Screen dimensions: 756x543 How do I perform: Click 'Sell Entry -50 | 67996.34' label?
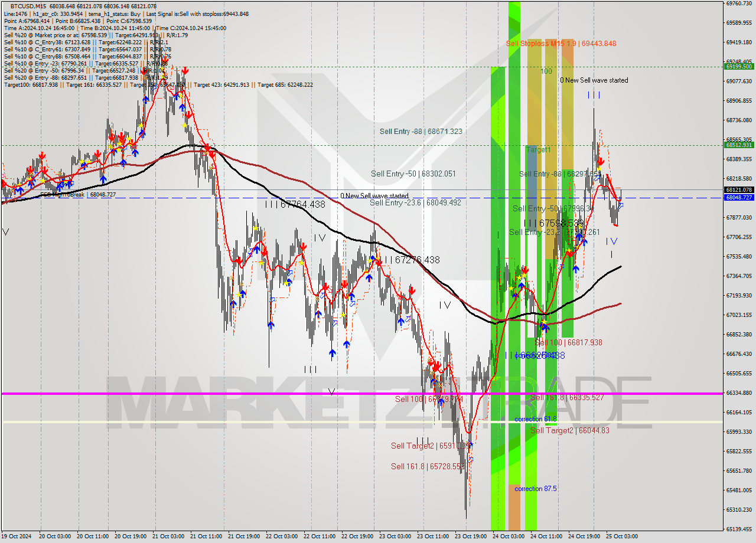(x=553, y=209)
